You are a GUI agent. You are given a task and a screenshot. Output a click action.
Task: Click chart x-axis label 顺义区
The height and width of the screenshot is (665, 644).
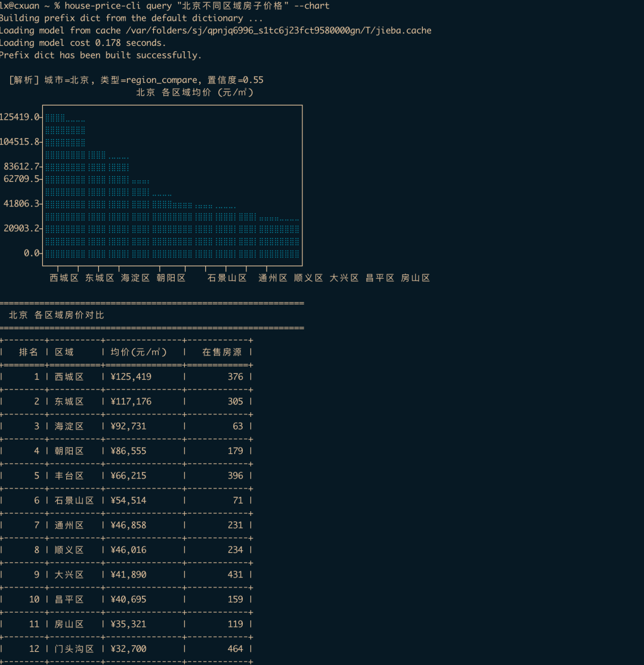click(x=308, y=278)
